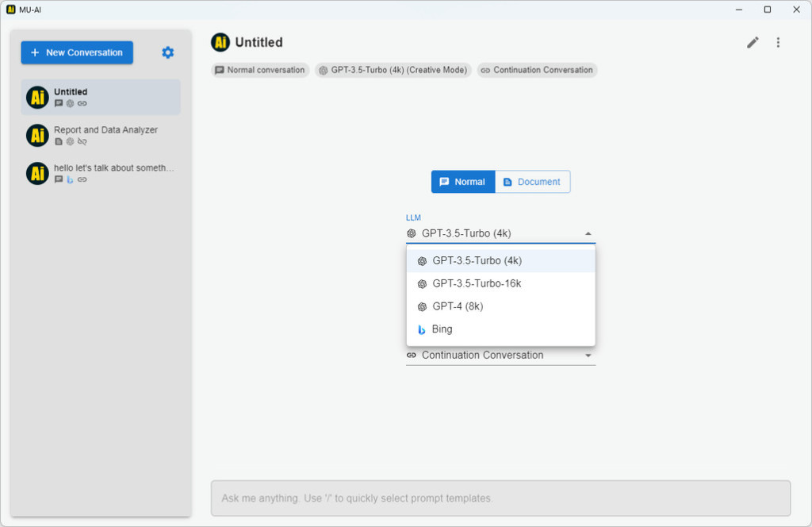Focus the Ask me anything input box
Viewport: 812px width, 527px height.
(501, 498)
